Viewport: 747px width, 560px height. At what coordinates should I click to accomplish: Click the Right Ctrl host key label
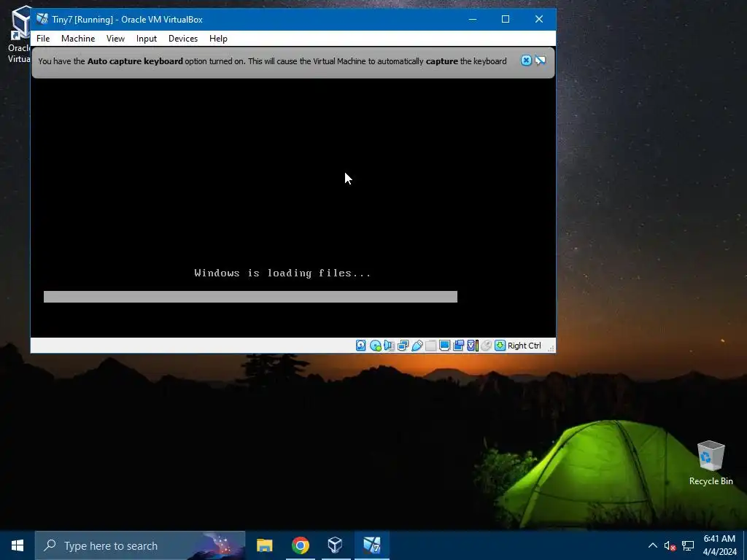click(x=524, y=346)
